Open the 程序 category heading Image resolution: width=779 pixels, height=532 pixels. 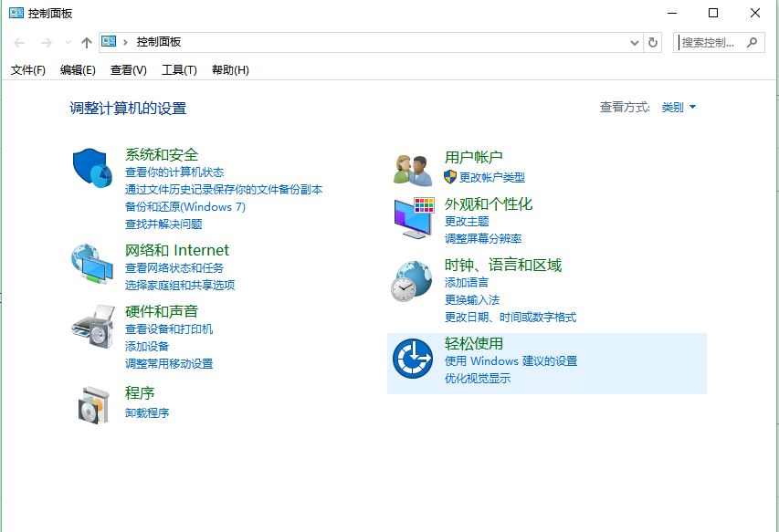(x=140, y=393)
